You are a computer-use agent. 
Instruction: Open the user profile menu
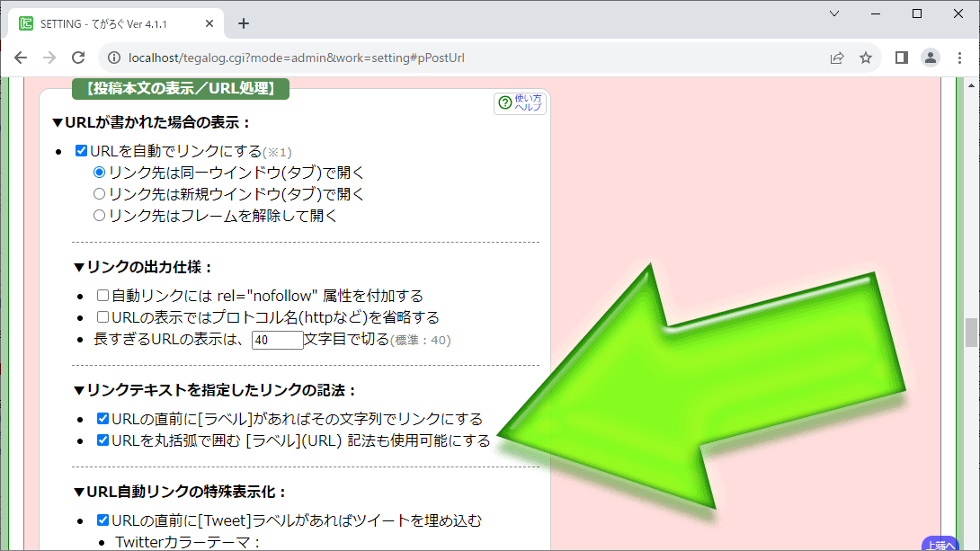click(930, 58)
